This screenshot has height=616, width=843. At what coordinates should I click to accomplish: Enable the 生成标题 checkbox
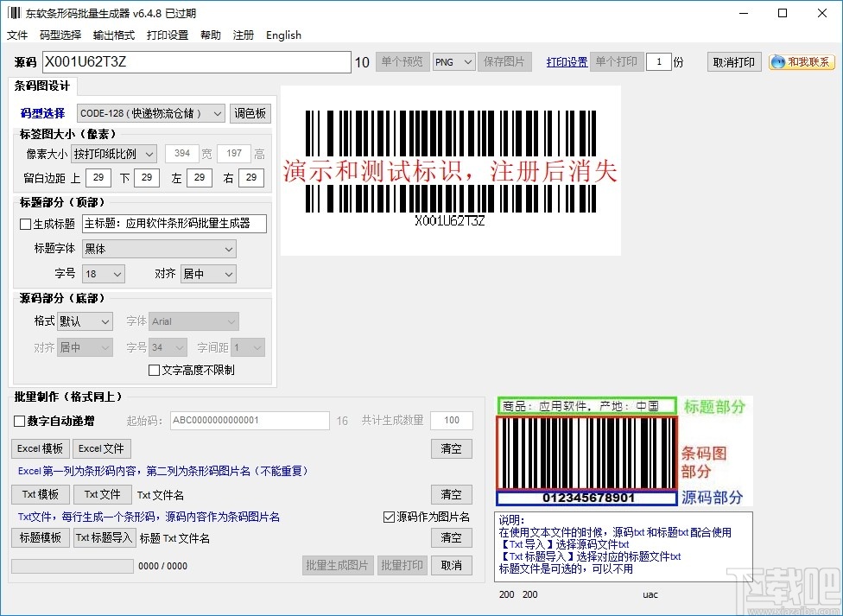pyautogui.click(x=22, y=223)
